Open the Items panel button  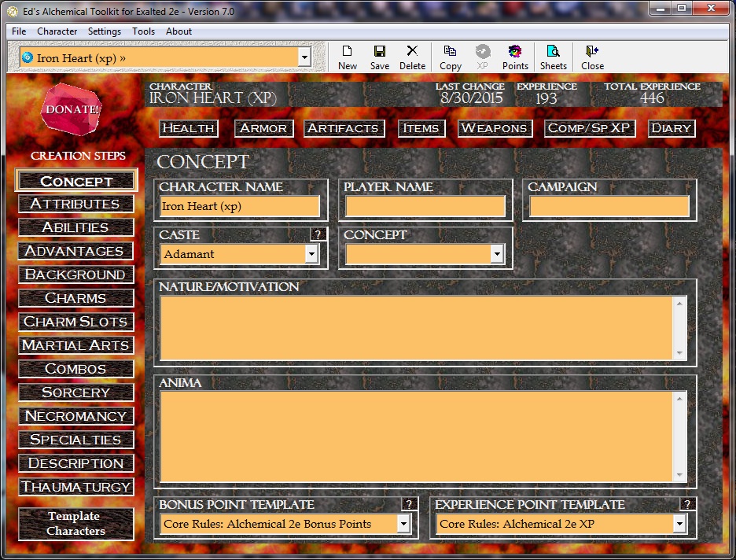[x=421, y=128]
